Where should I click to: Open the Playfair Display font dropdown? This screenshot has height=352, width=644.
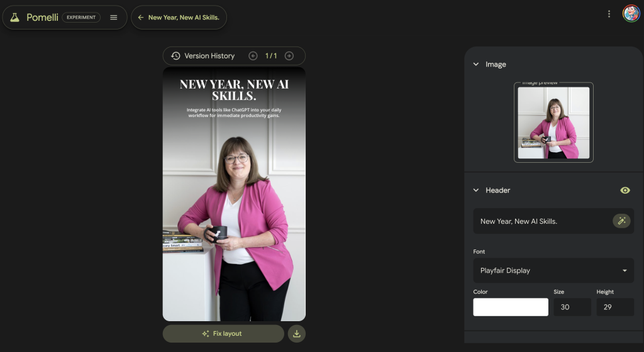553,270
